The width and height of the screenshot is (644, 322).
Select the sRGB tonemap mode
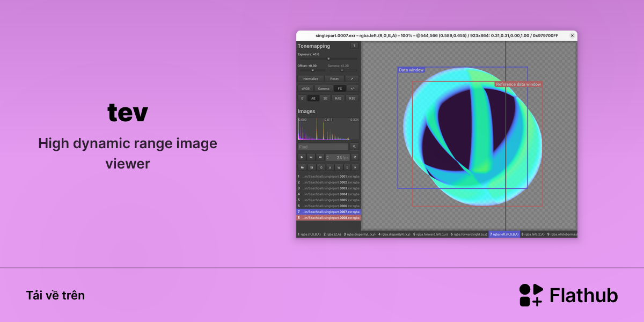305,89
